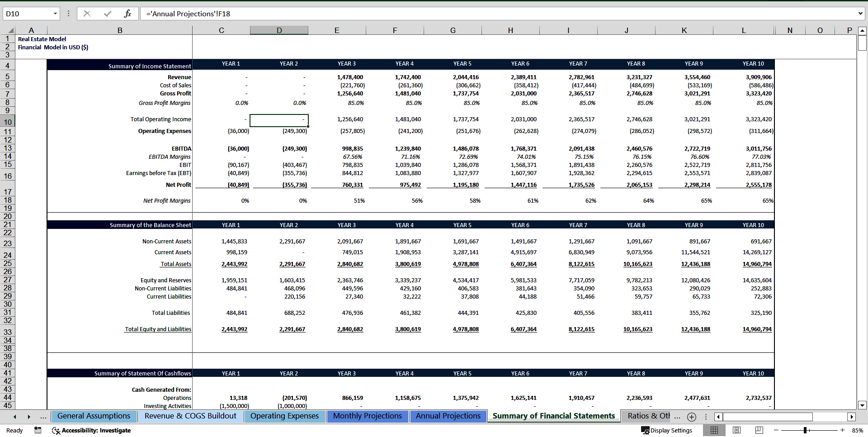
Task: Confirm entry with the checkmark icon
Action: (108, 14)
